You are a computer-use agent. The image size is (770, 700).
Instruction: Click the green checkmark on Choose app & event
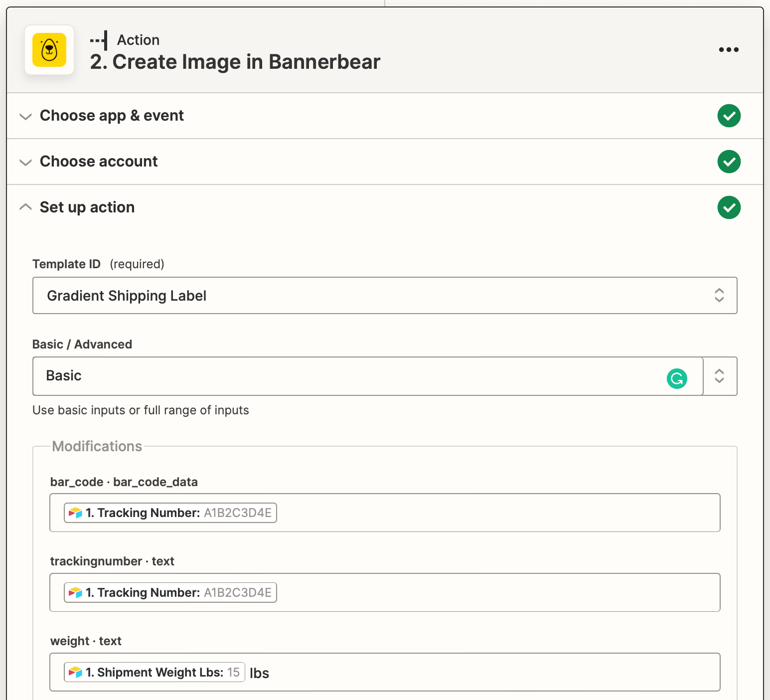[729, 116]
